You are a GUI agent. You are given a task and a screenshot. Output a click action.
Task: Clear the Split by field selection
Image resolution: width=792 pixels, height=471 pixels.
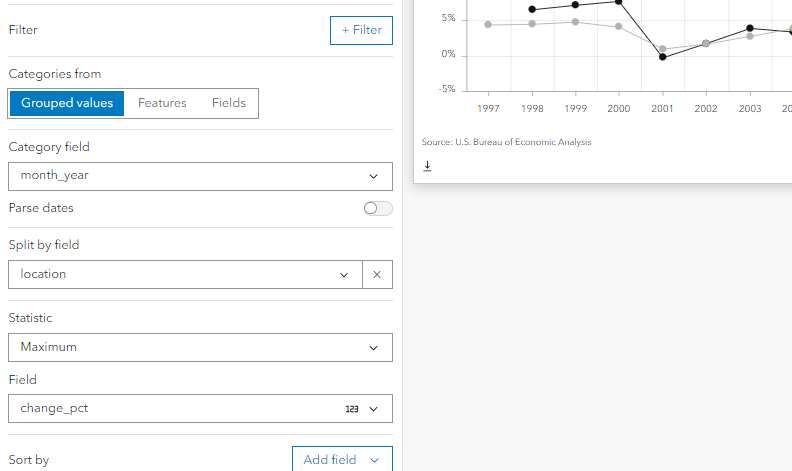click(x=377, y=274)
